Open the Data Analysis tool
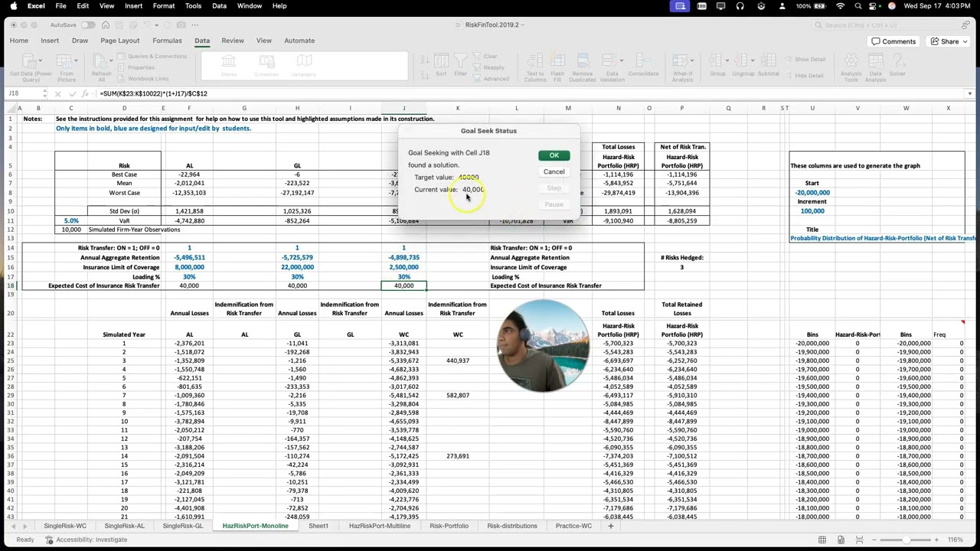 [875, 67]
